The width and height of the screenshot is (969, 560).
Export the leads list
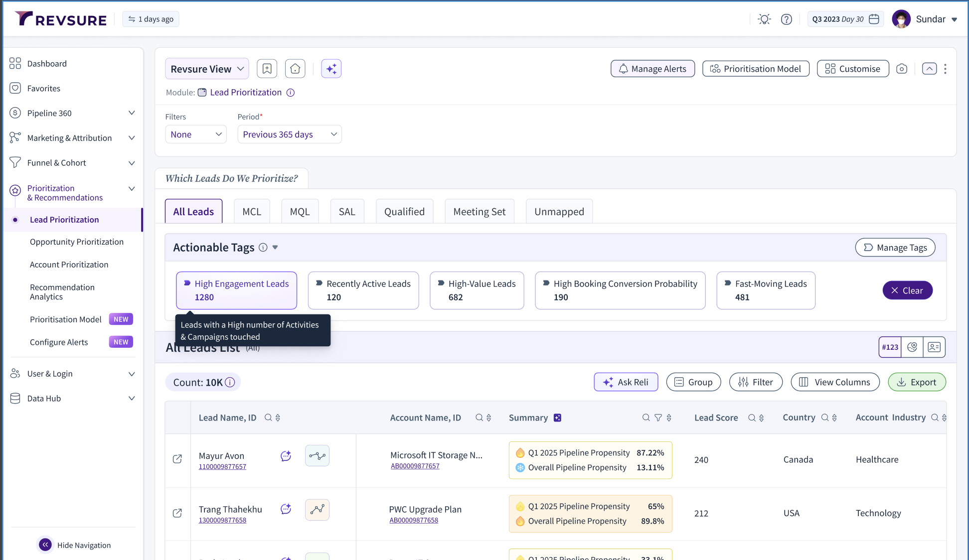[x=917, y=382]
